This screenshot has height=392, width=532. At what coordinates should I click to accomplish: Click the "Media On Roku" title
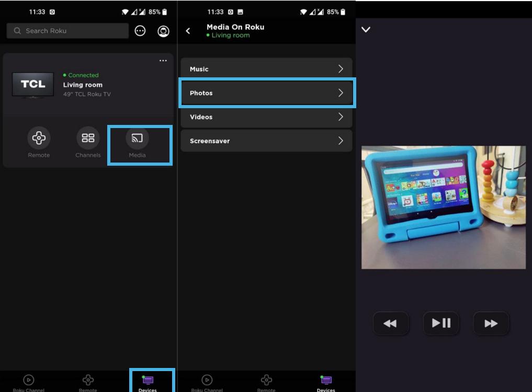pos(235,27)
